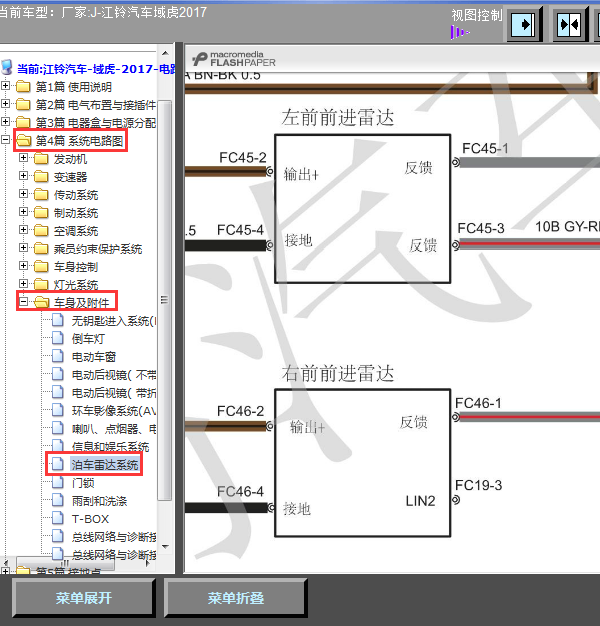600x626 pixels.
Task: Expand the 第1篇 使用说明 node
Action: coord(6,85)
